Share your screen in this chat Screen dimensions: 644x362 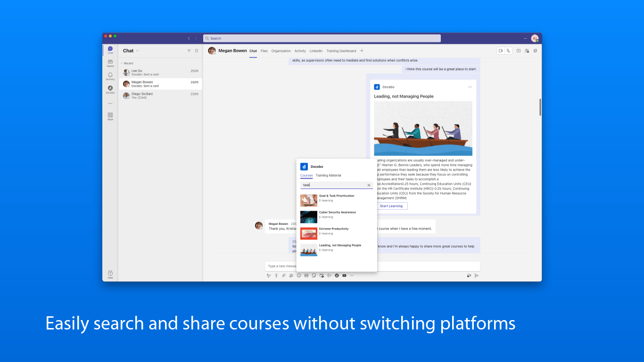click(x=519, y=50)
